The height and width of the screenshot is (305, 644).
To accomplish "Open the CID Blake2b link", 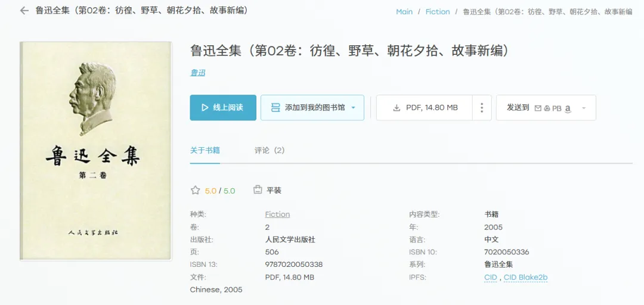I will [526, 278].
